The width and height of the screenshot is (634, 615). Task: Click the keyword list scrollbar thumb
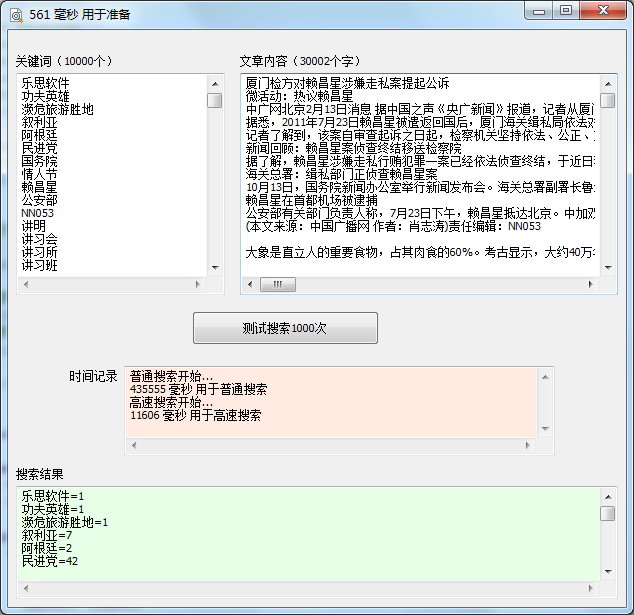tap(215, 100)
